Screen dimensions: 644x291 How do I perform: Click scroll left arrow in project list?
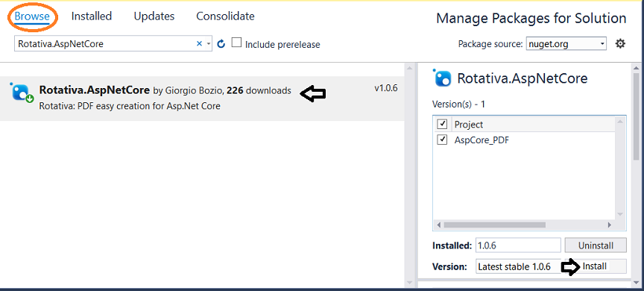438,225
